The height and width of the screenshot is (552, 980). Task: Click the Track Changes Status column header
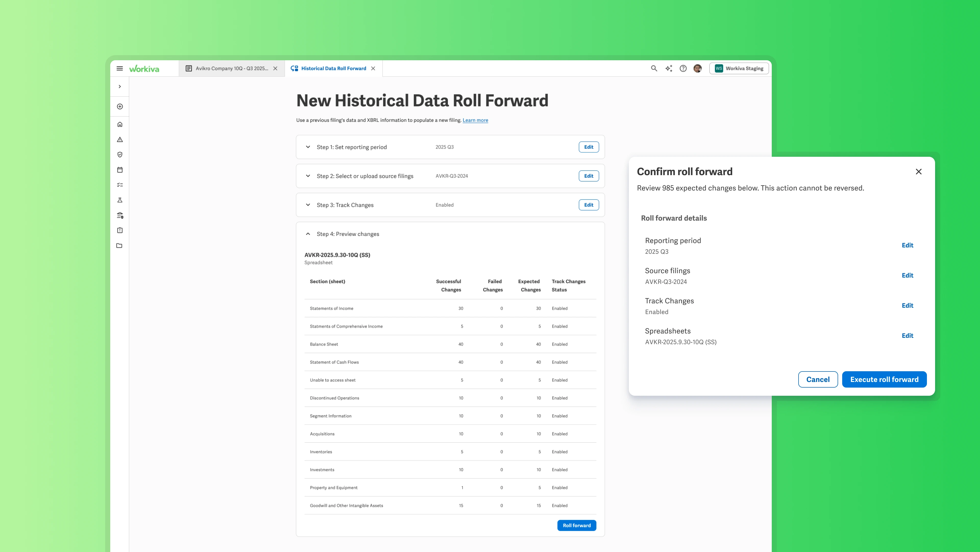point(569,285)
